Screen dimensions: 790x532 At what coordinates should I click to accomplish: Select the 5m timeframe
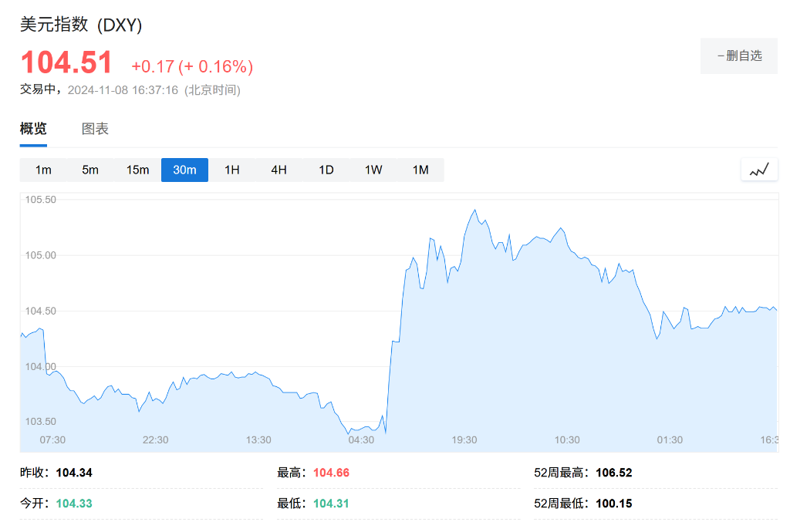point(90,170)
